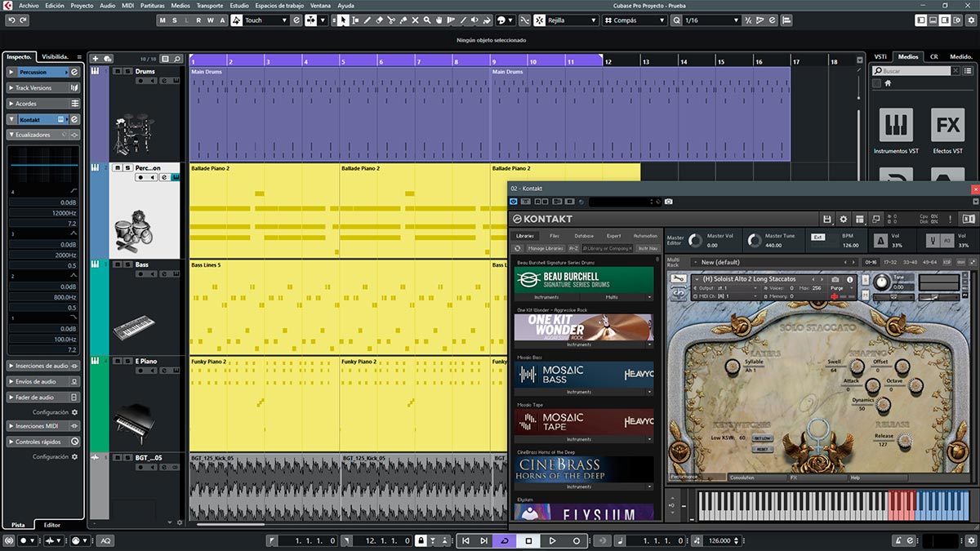Toggle global Write automation button W
This screenshot has height=551, width=980.
click(211, 20)
